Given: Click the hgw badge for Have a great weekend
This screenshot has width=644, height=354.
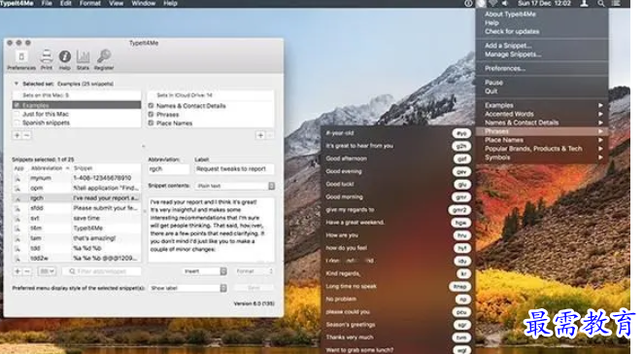Looking at the screenshot, I should (x=460, y=223).
